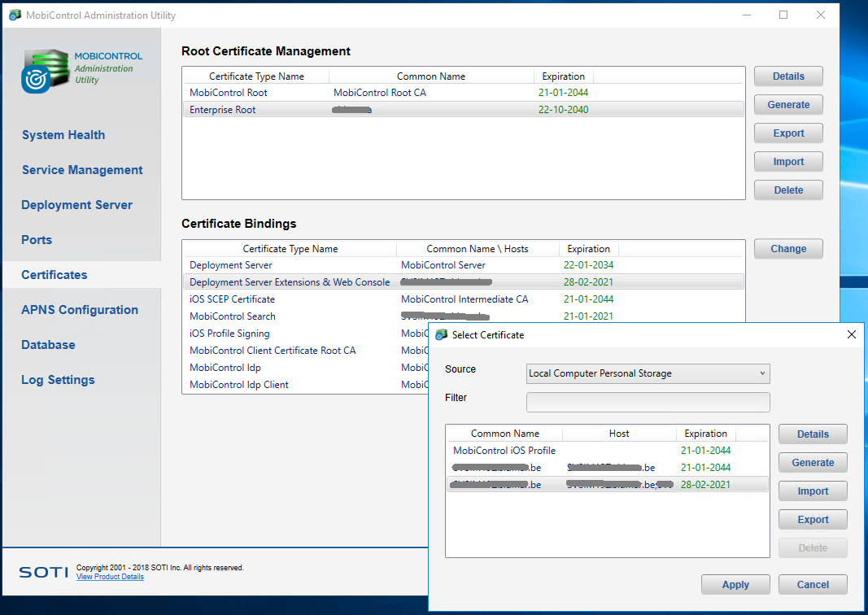Select the iOS SCEP Certificate binding row
The width and height of the screenshot is (868, 615).
(x=232, y=299)
